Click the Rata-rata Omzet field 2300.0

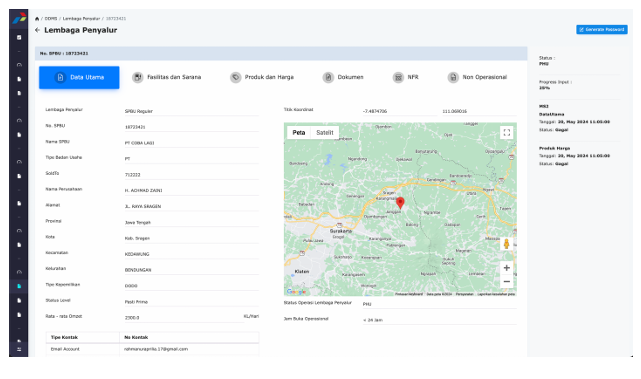[x=184, y=318]
